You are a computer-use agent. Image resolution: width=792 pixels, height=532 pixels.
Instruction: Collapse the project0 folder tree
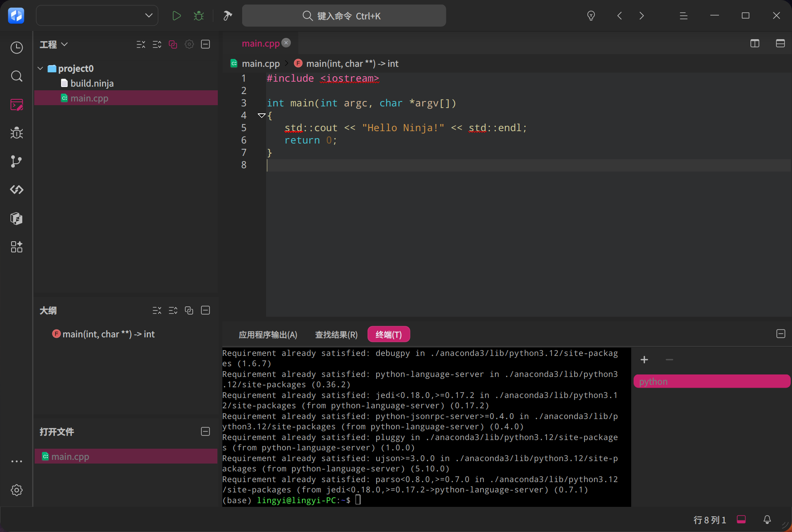point(40,68)
